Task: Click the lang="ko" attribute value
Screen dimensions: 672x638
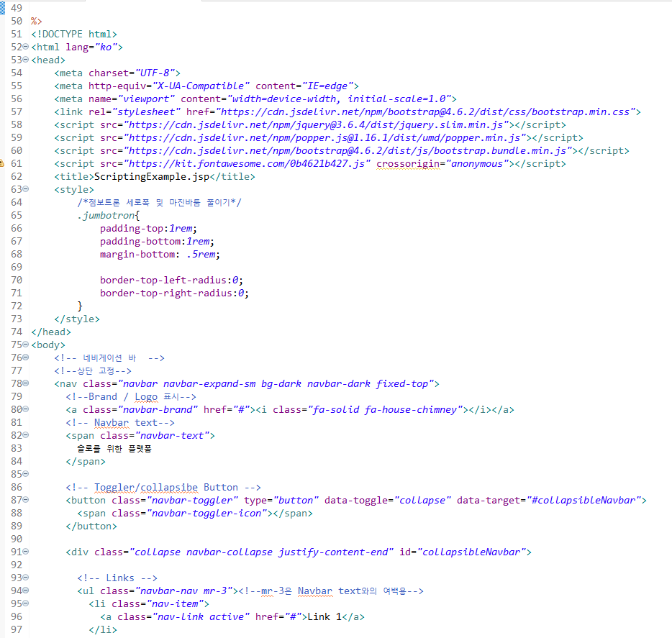Action: [106, 47]
